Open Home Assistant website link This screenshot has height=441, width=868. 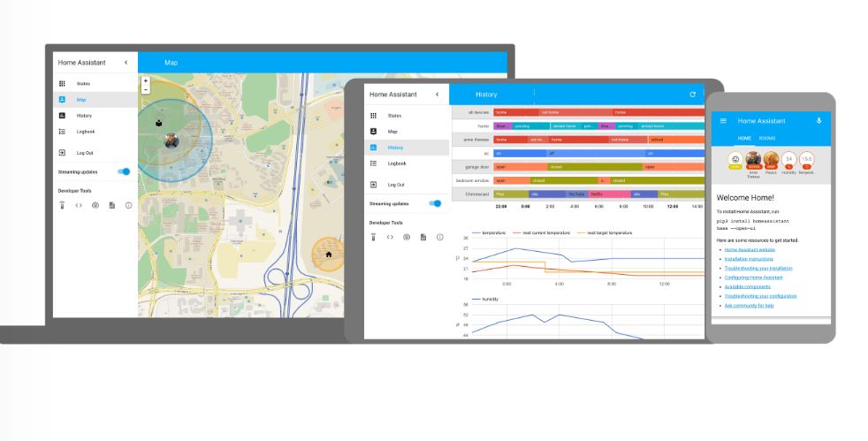[750, 249]
